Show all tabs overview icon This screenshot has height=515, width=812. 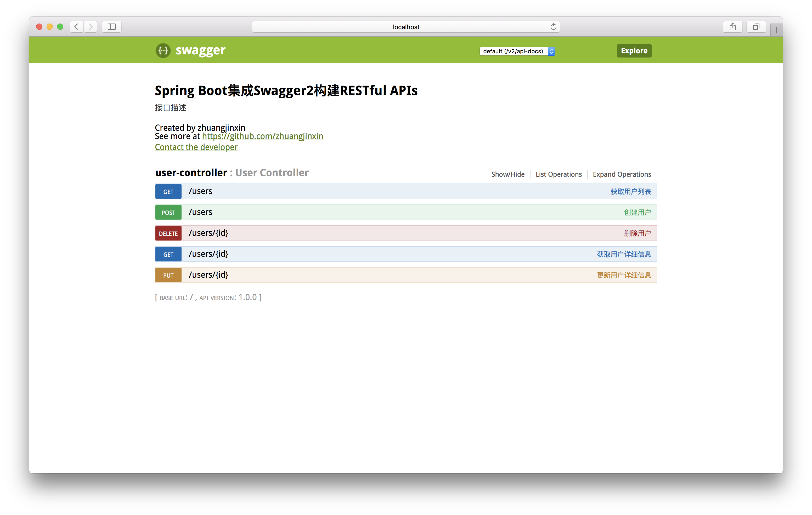(x=756, y=27)
